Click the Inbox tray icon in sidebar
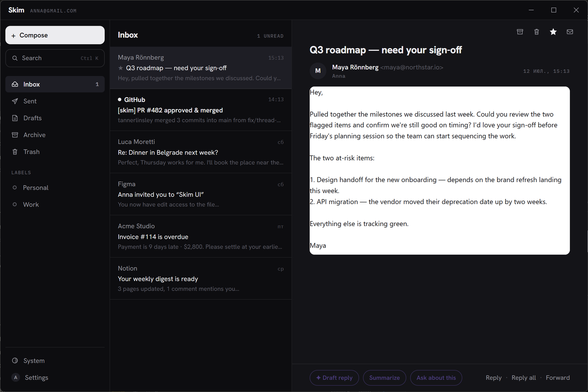 tap(15, 84)
